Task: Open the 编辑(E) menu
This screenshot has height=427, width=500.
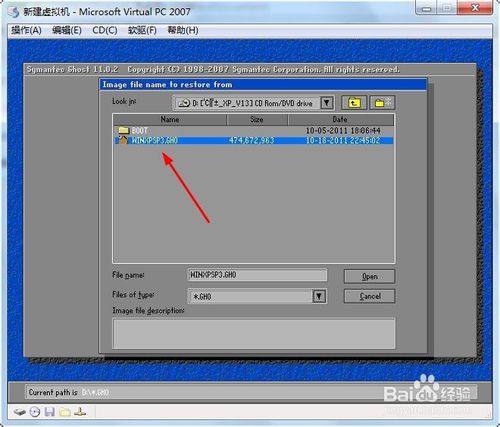Action: [67, 30]
